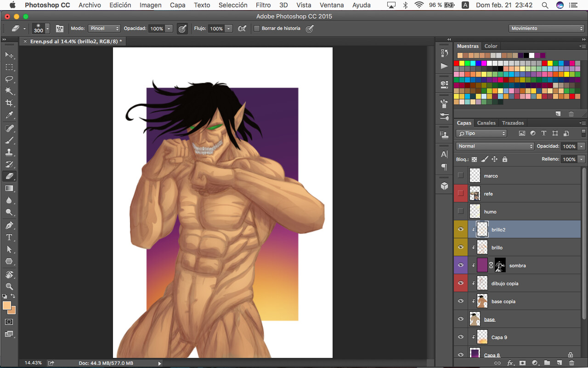The height and width of the screenshot is (368, 588).
Task: Select the Gradient tool
Action: click(x=9, y=188)
